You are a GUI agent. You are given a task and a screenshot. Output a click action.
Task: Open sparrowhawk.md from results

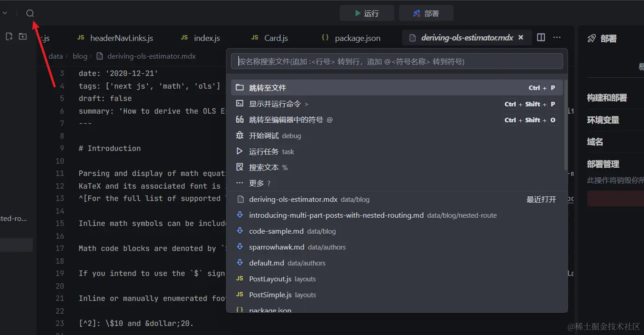pyautogui.click(x=397, y=247)
